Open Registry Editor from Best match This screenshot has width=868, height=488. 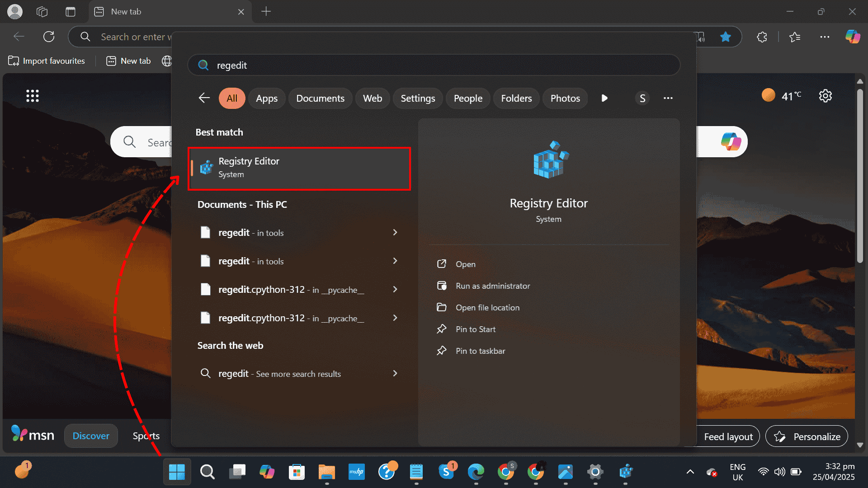[299, 169]
